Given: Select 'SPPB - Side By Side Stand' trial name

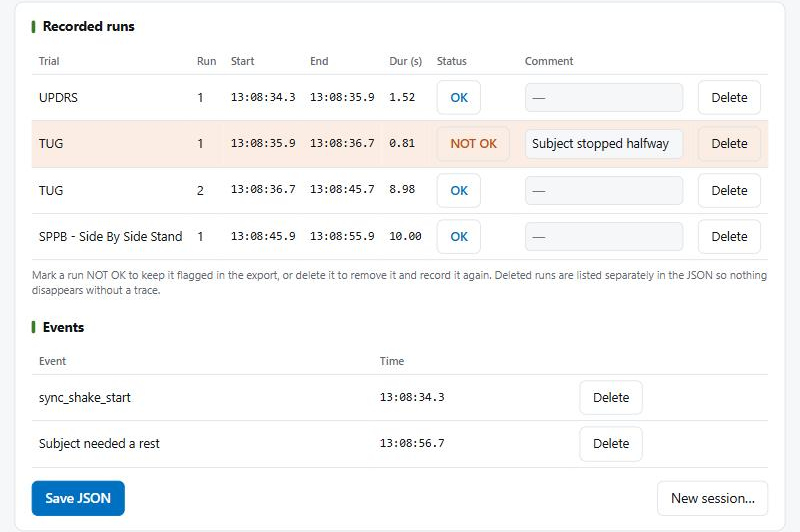Looking at the screenshot, I should click(110, 237).
